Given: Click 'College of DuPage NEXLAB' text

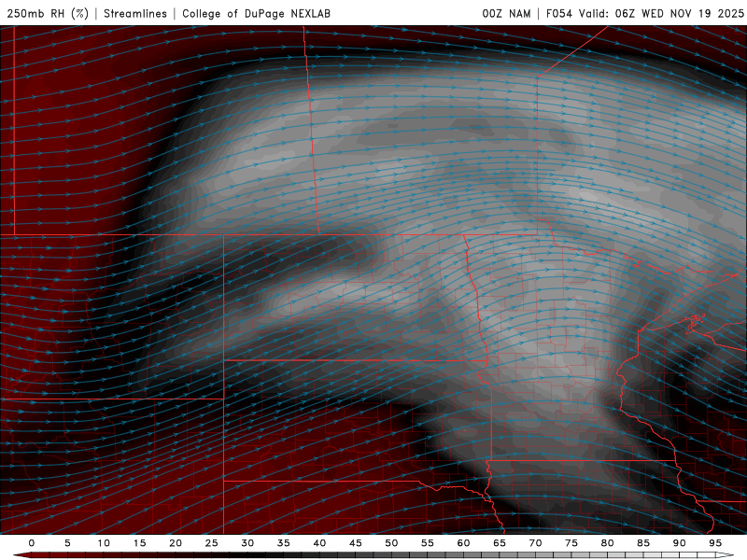Looking at the screenshot, I should tap(256, 13).
